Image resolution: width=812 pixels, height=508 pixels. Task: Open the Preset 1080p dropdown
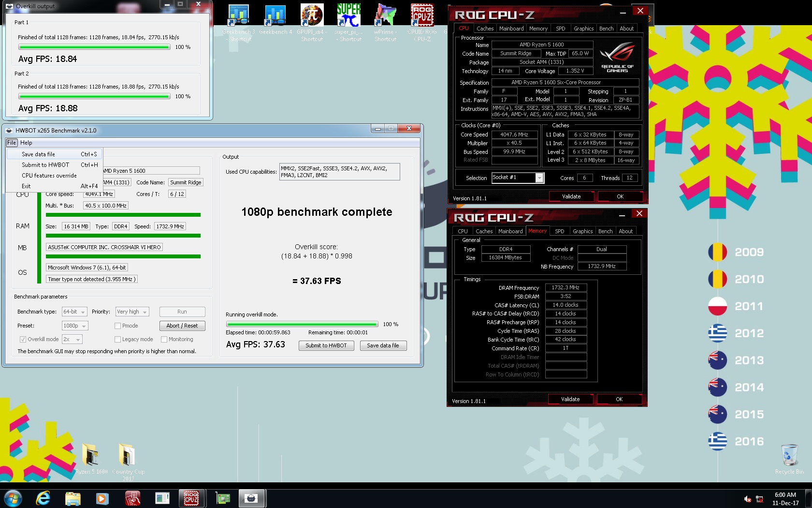pos(75,326)
